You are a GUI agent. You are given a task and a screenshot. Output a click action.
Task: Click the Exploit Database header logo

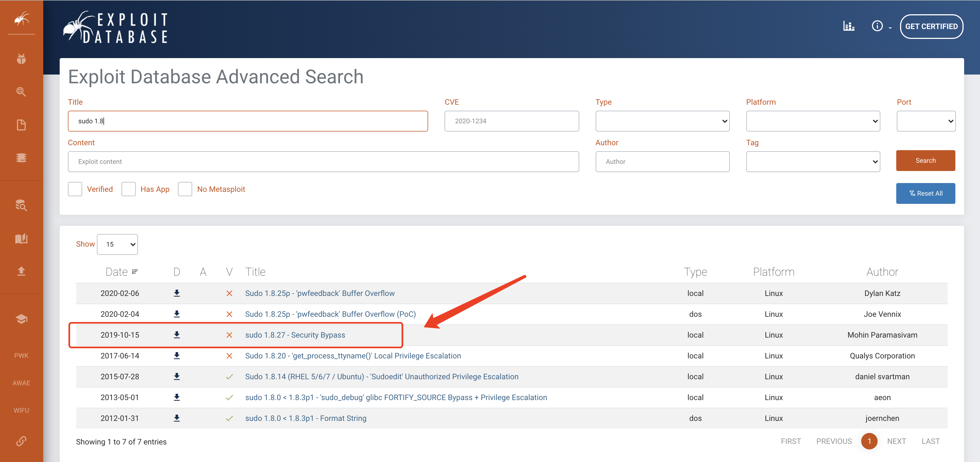tap(116, 27)
